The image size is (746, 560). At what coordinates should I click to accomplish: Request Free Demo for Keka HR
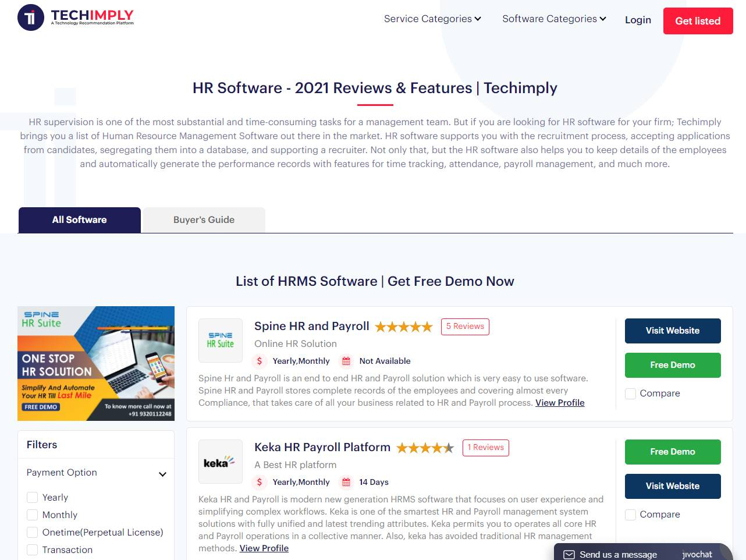[x=673, y=452]
